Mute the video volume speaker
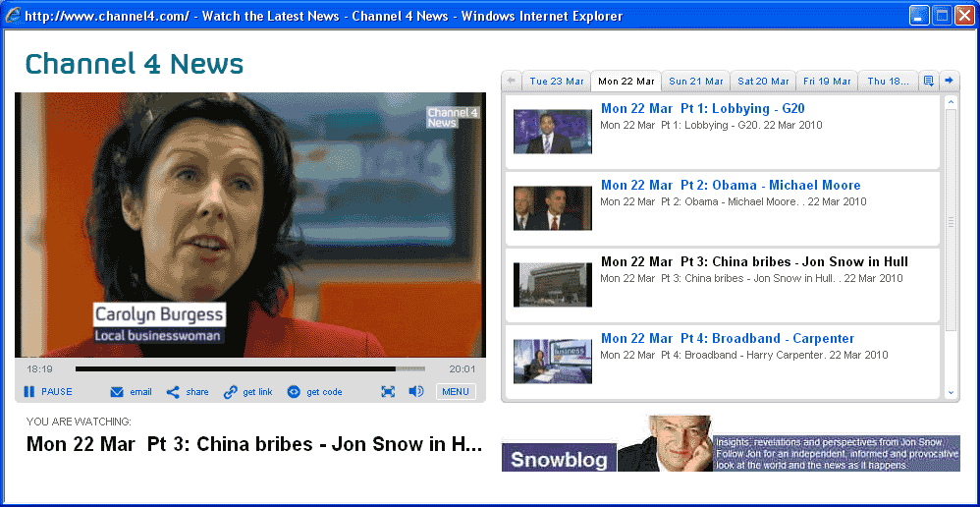Viewport: 980px width, 507px height. pyautogui.click(x=415, y=391)
